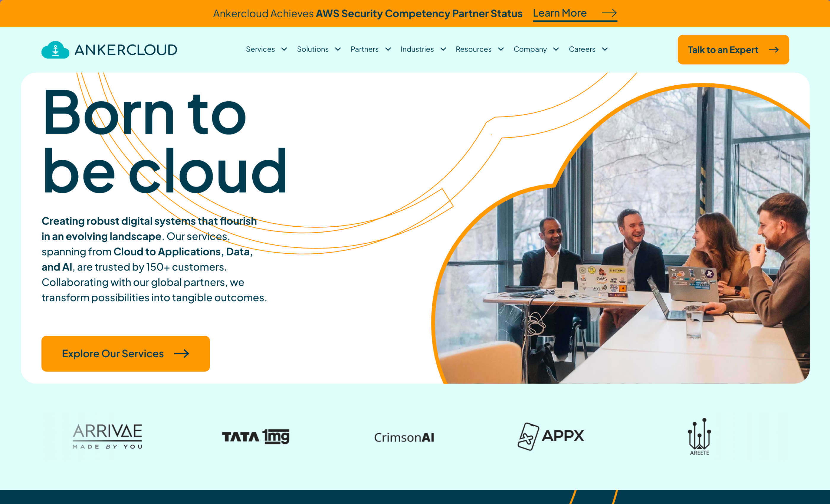Expand the Industries dropdown chevron
This screenshot has width=830, height=504.
coord(443,49)
